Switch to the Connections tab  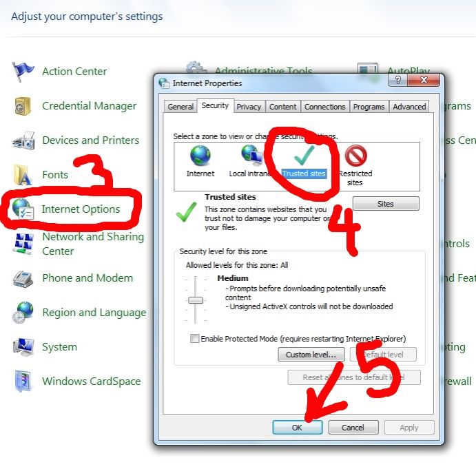325,107
